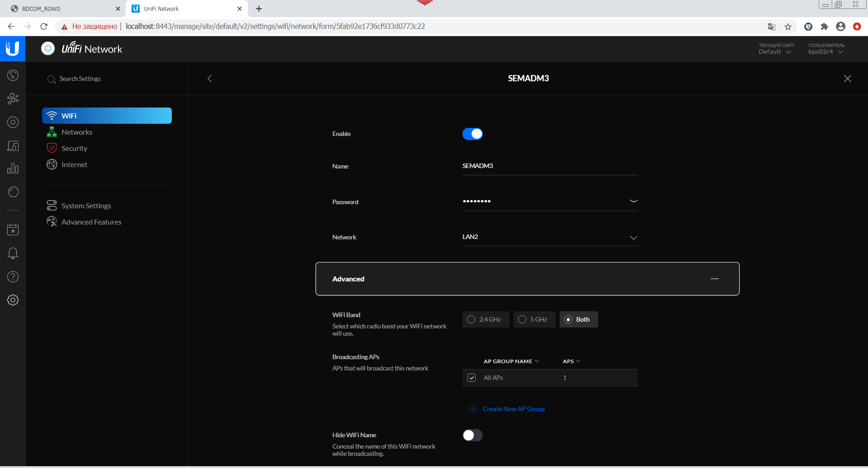Close the BDCOM_ROWD tab
This screenshot has height=468, width=868.
(118, 9)
